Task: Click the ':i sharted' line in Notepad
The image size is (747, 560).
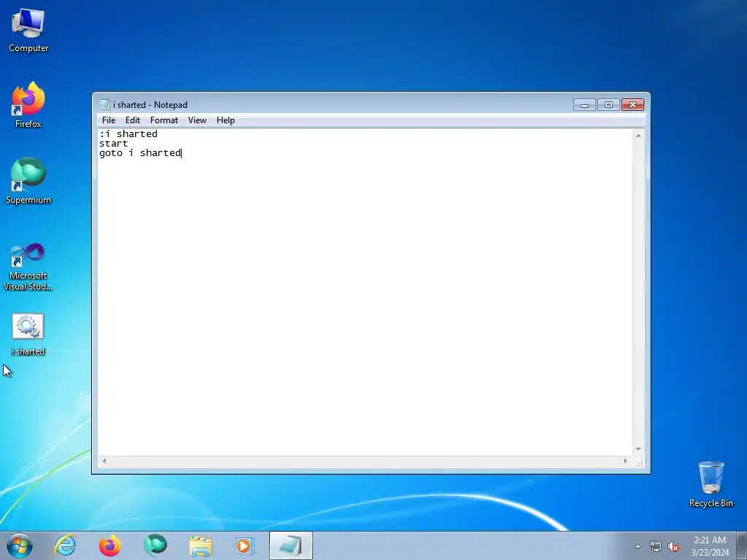Action: [x=128, y=134]
